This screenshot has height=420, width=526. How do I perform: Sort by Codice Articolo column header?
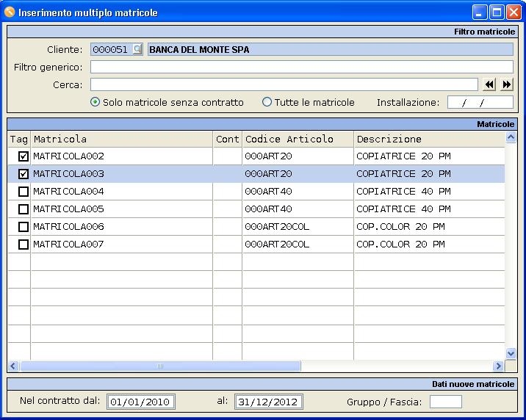(x=298, y=139)
